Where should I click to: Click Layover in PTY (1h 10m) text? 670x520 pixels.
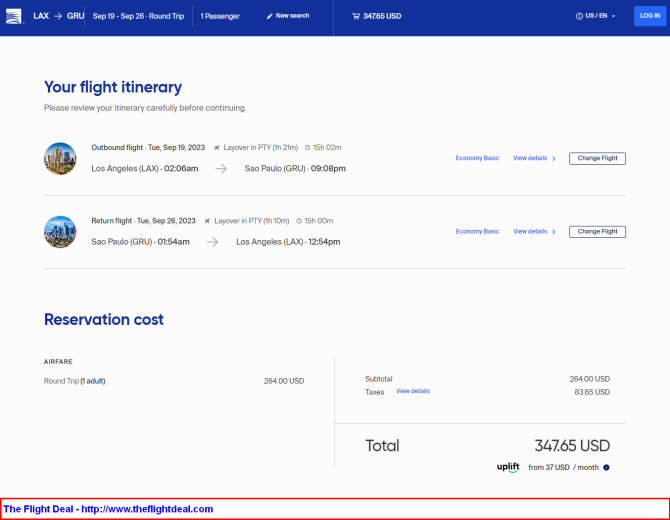252,221
